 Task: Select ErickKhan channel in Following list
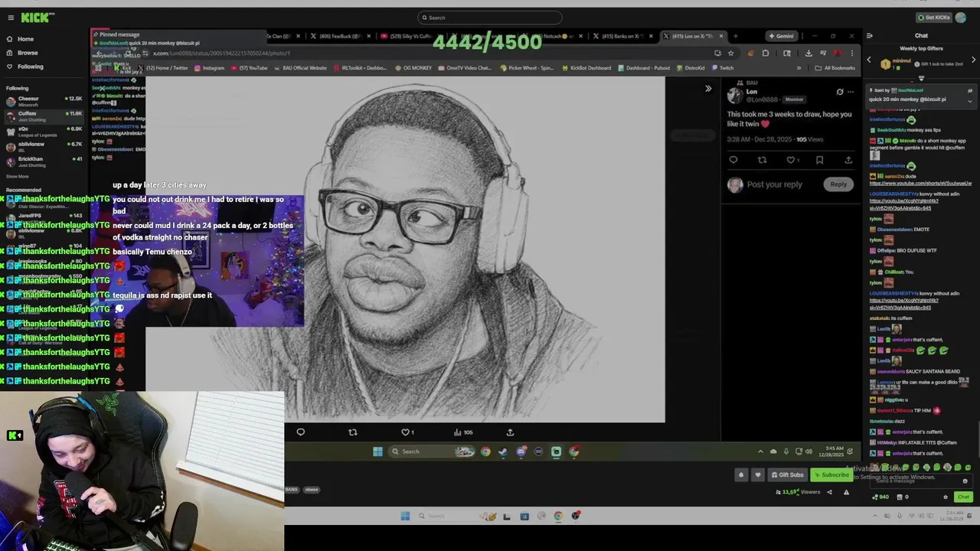click(42, 161)
